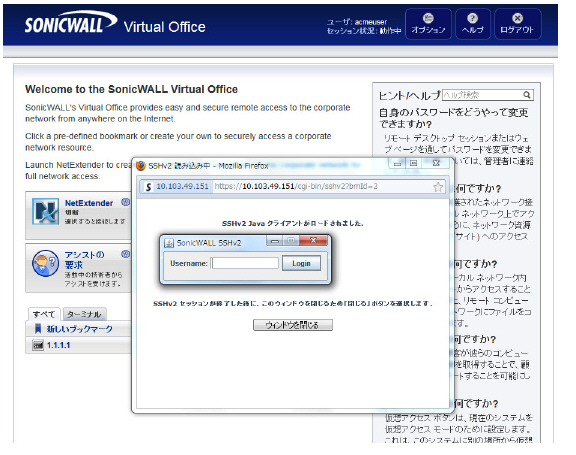
Task: Click the site identity S icon
Action: pos(148,187)
